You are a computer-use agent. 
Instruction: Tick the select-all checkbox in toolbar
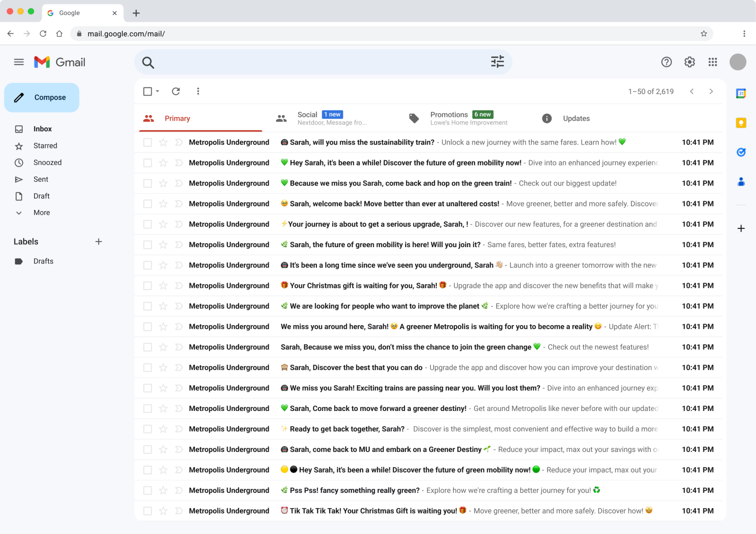coord(148,91)
